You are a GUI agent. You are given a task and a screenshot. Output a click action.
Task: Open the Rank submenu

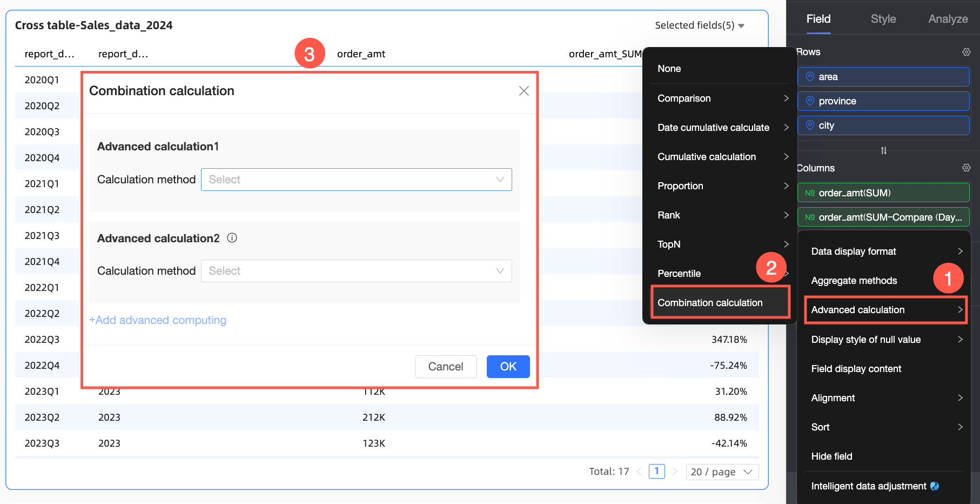point(720,215)
